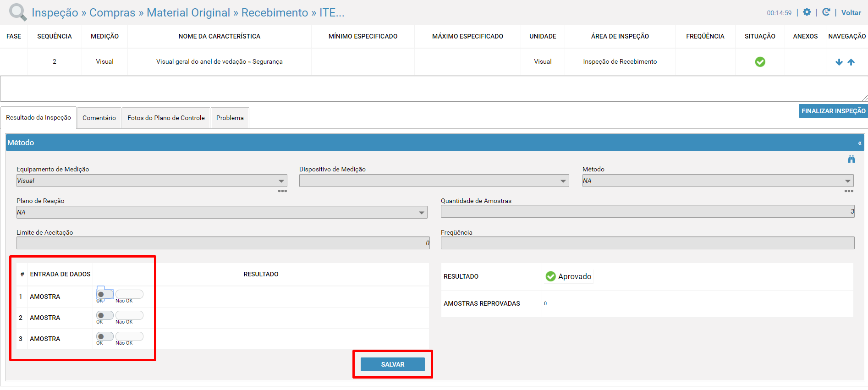The height and width of the screenshot is (390, 868).
Task: Open settings via gear icon
Action: 807,12
